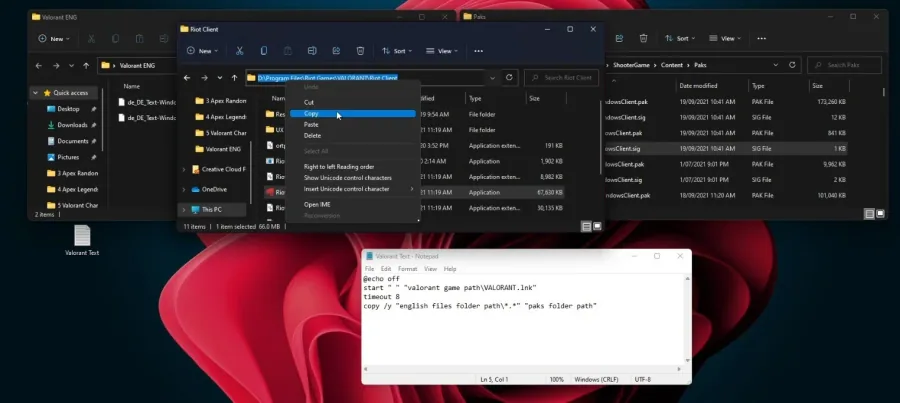Open the address history dropdown in the Paks window
Image resolution: width=900 pixels, height=403 pixels.
(776, 65)
